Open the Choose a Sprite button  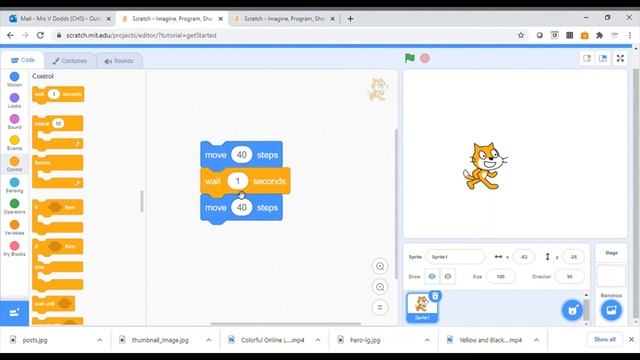[x=572, y=310]
